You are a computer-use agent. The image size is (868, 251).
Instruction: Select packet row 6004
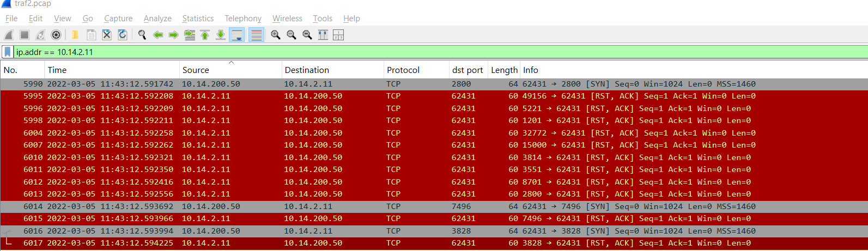[434, 133]
